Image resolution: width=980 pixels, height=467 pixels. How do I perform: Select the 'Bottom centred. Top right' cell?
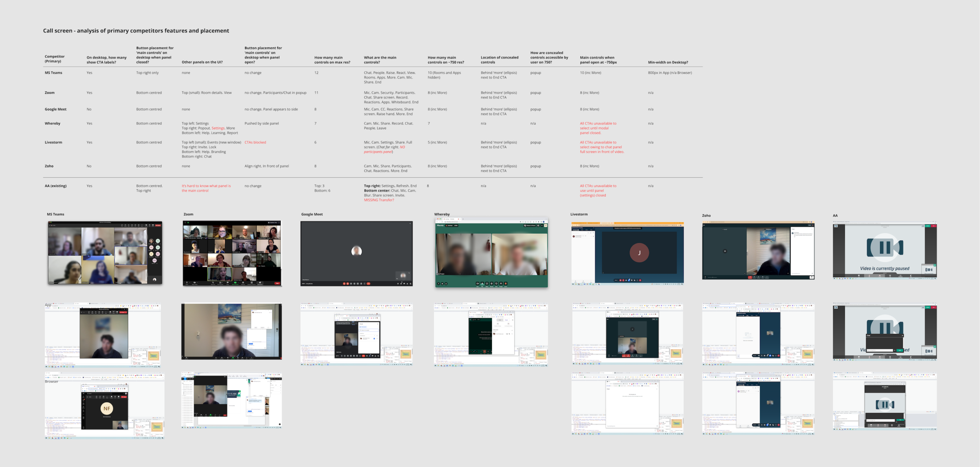(149, 188)
